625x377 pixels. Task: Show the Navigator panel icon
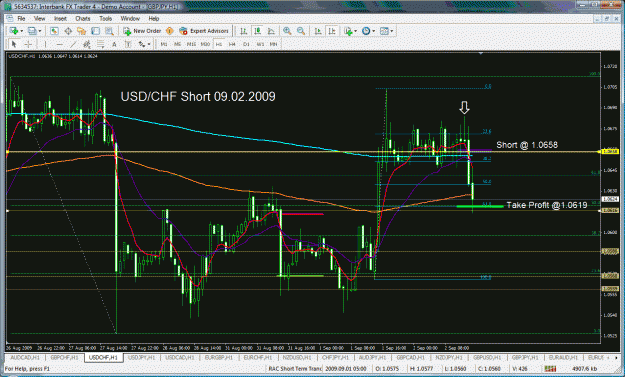click(82, 31)
